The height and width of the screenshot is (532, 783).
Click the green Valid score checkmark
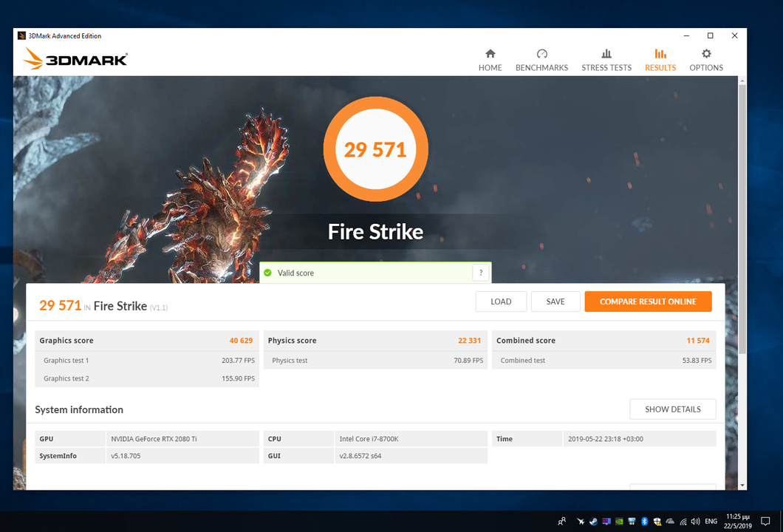pyautogui.click(x=267, y=273)
